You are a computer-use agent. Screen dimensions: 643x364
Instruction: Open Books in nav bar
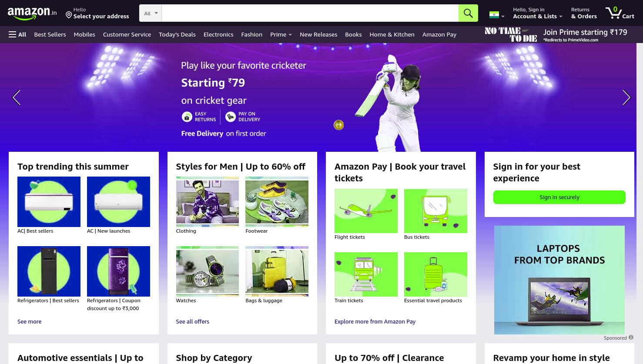[x=353, y=34]
